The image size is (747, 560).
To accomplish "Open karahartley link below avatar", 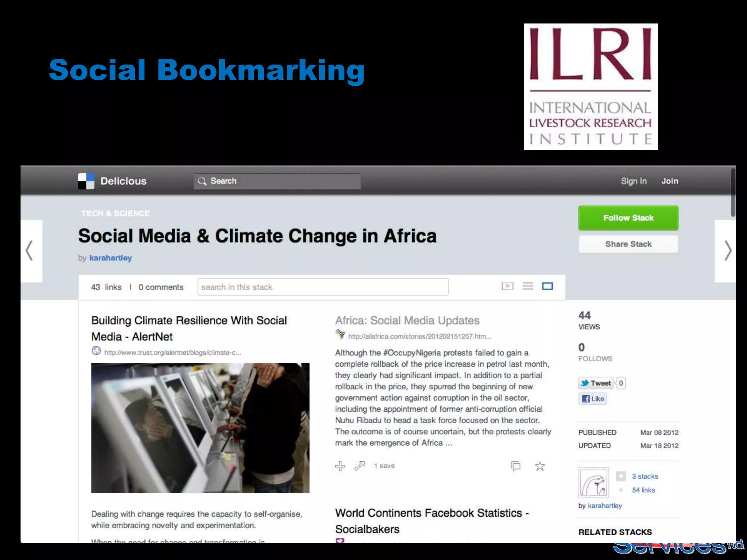I will 605,506.
